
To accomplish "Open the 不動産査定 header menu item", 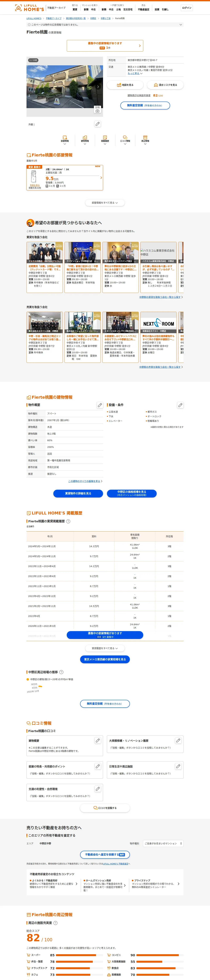I will pos(144,9).
